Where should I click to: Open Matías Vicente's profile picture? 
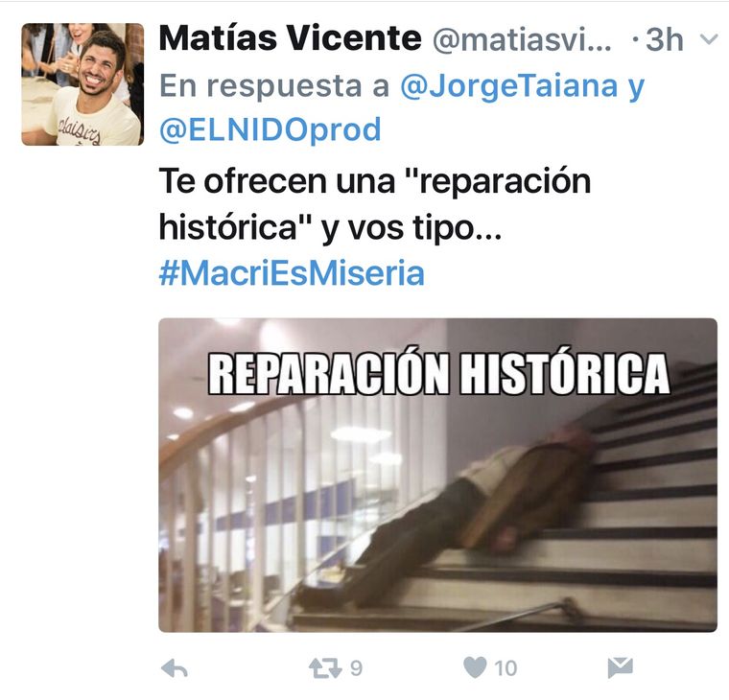click(x=82, y=84)
